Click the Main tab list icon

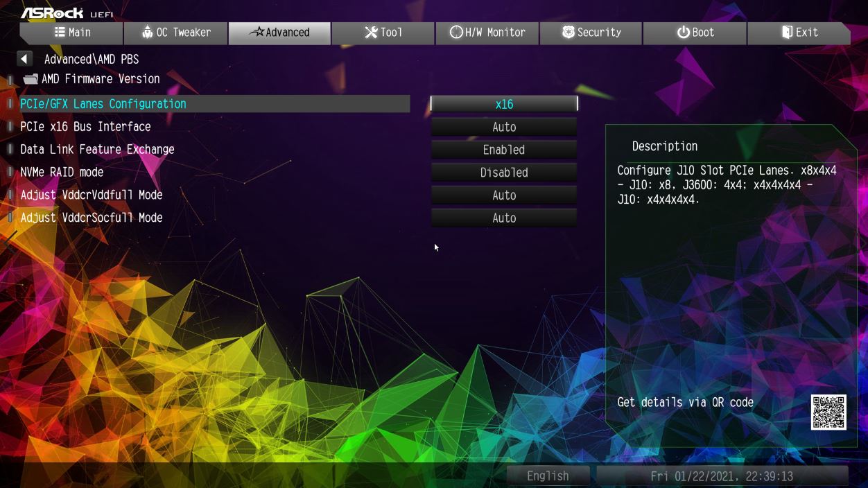(x=60, y=32)
